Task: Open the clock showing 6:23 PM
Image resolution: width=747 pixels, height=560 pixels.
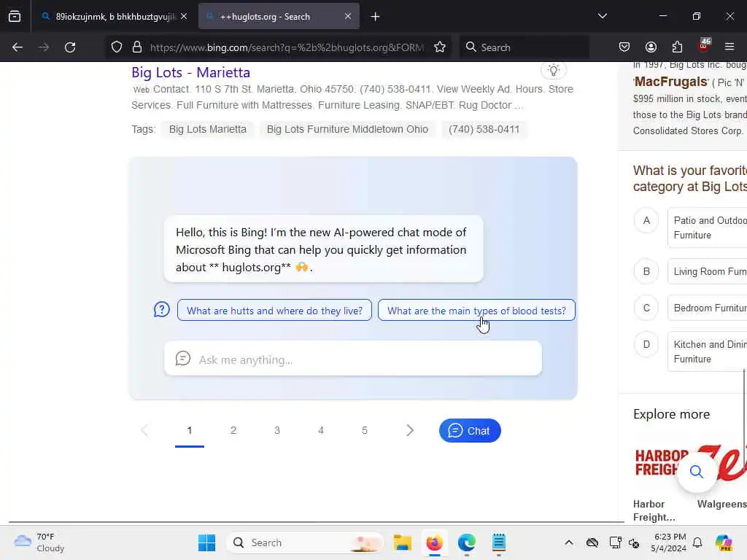Action: point(670,542)
